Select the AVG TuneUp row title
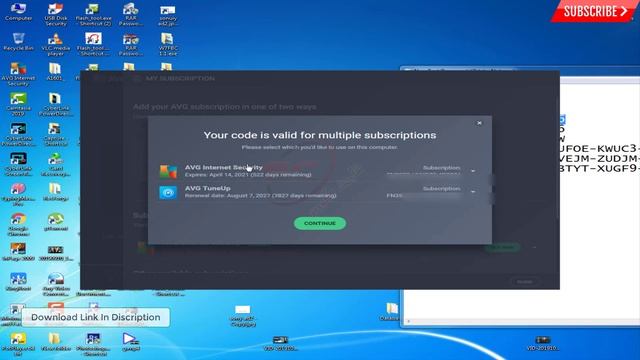This screenshot has height=360, width=640. [x=208, y=188]
